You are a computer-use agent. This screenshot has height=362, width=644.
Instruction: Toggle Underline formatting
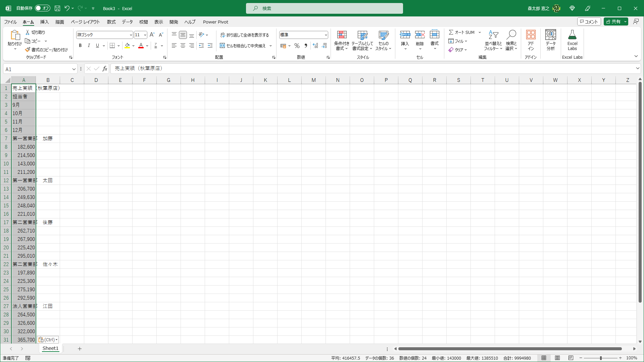(97, 46)
